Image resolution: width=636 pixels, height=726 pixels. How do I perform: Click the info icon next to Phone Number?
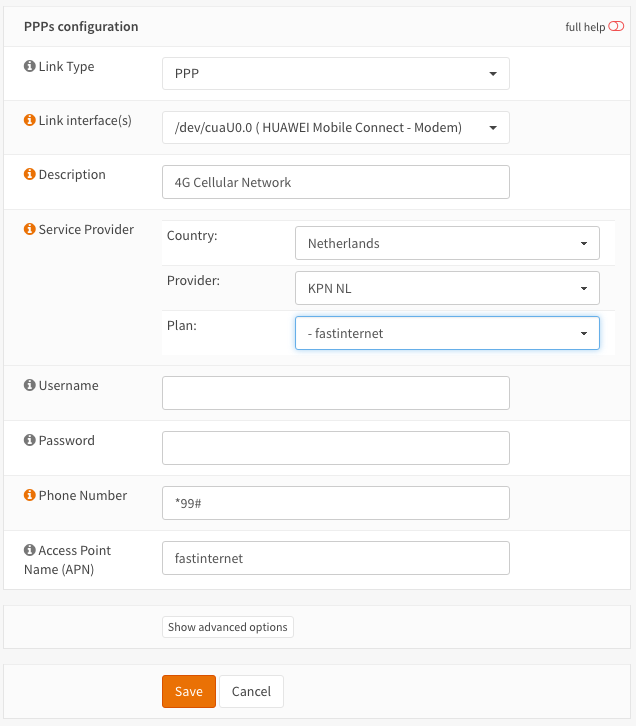29,496
